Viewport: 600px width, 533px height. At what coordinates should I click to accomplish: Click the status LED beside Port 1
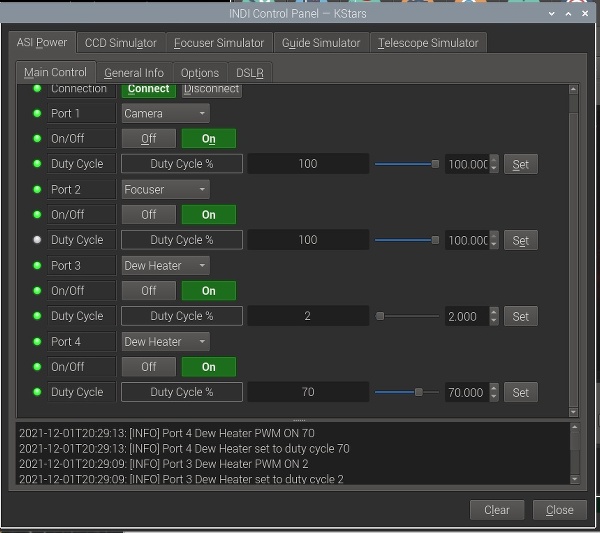click(38, 114)
